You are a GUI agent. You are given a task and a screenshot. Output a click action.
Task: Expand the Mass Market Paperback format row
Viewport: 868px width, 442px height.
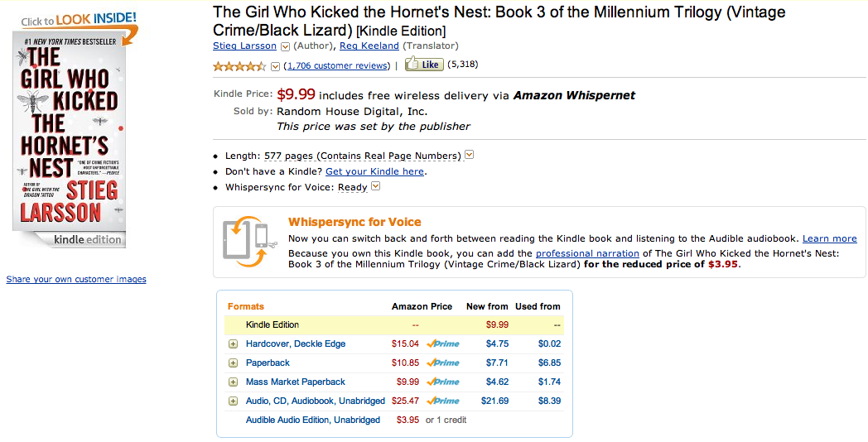[234, 382]
